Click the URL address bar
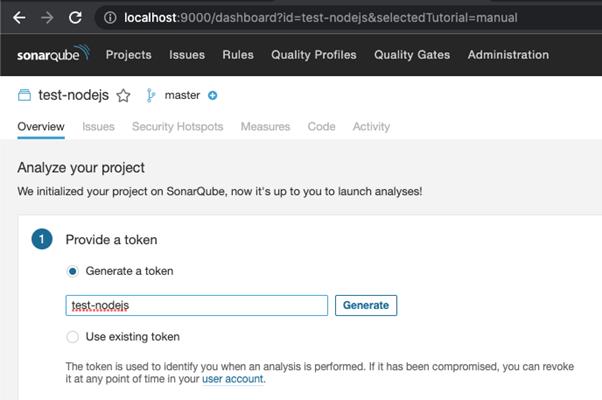Screen dimensions: 602x400 pyautogui.click(x=321, y=18)
